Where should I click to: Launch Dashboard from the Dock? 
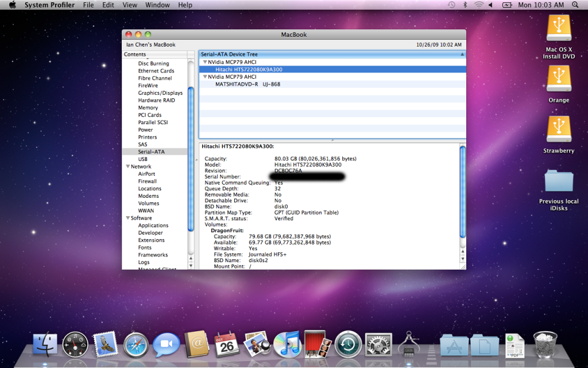click(x=75, y=344)
